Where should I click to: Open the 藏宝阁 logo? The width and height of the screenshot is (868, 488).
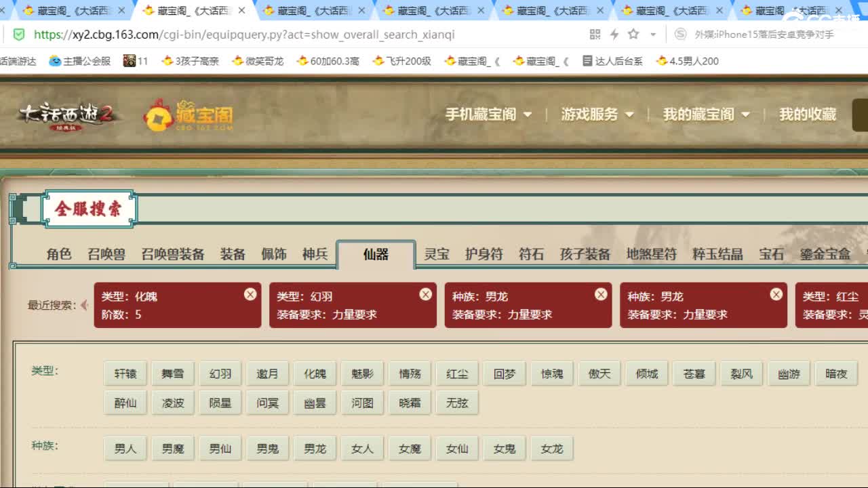click(x=189, y=115)
